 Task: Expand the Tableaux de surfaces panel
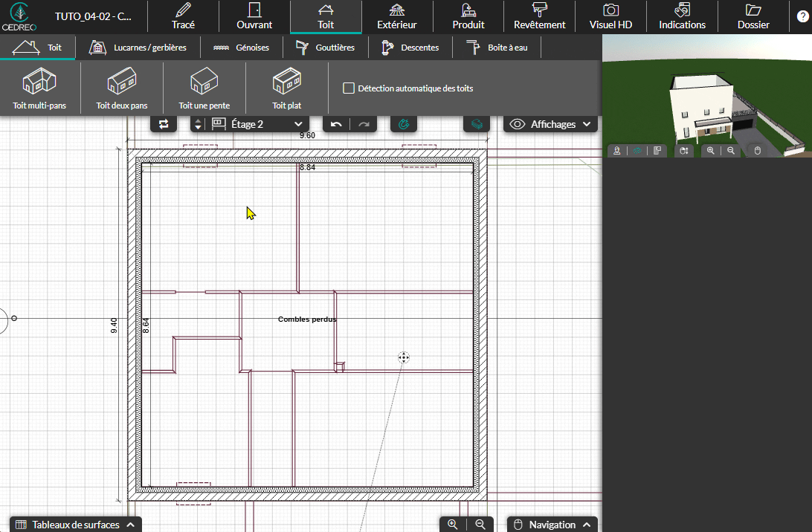tap(75, 525)
